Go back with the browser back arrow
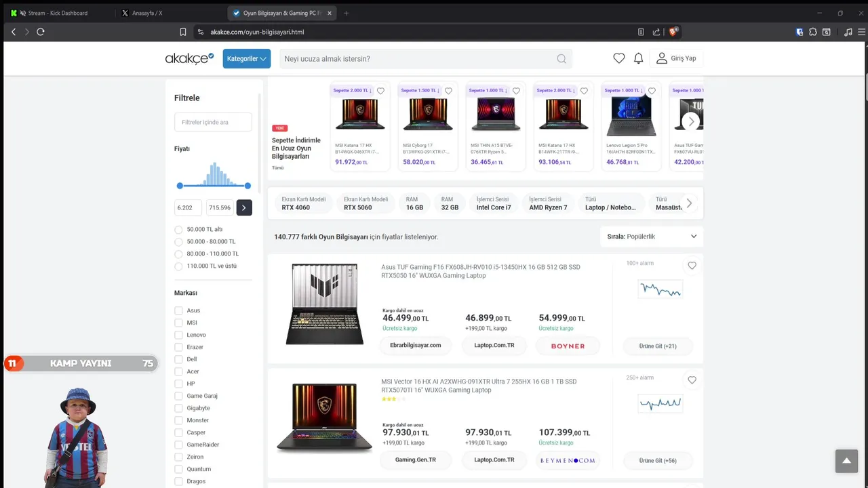This screenshot has height=488, width=868. click(x=14, y=32)
